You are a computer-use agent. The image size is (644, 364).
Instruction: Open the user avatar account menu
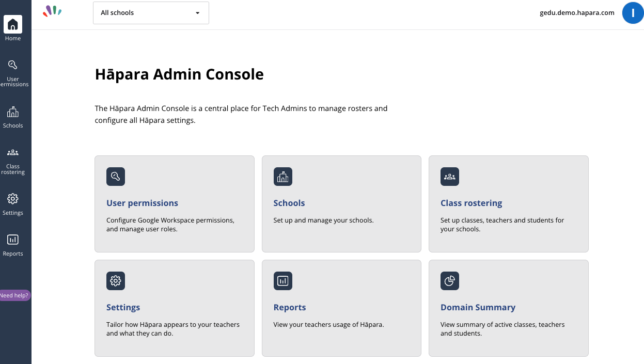pyautogui.click(x=633, y=13)
